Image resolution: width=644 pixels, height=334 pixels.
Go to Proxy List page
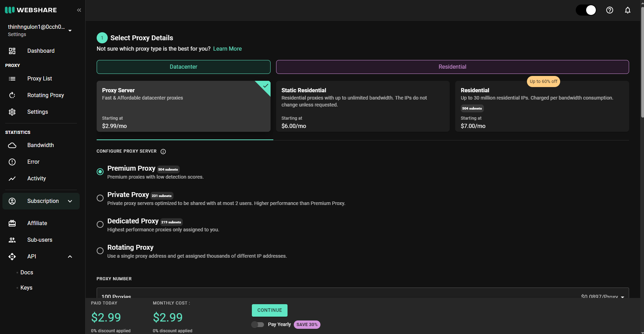[39, 79]
